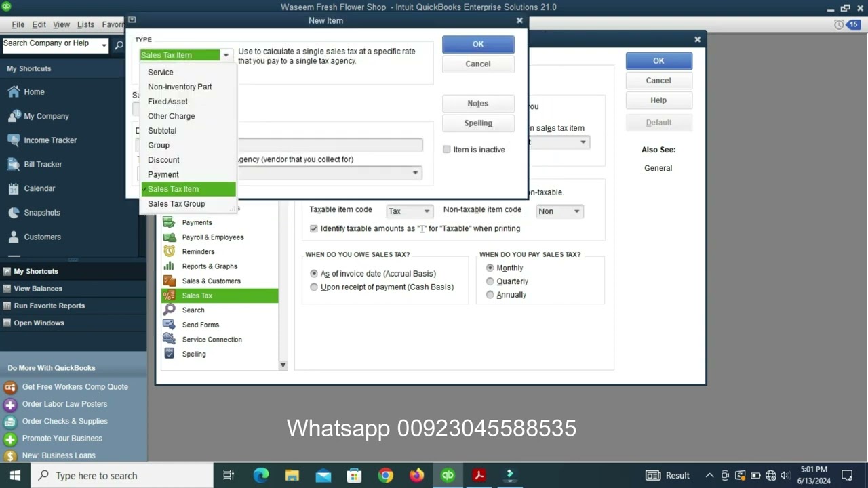Click OK in New Item dialog

[x=478, y=44]
